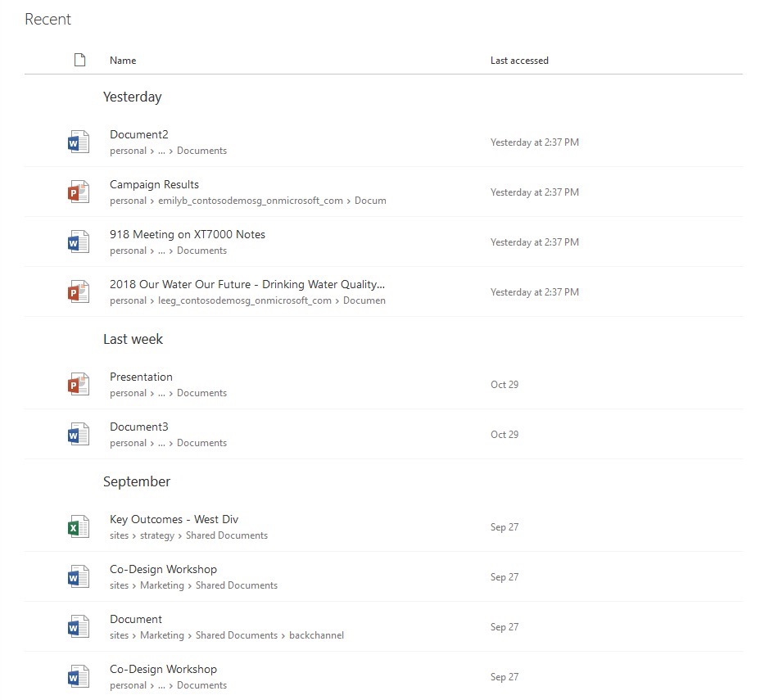Open the Campaign Results presentation
The width and height of the screenshot is (760, 700).
(x=154, y=185)
